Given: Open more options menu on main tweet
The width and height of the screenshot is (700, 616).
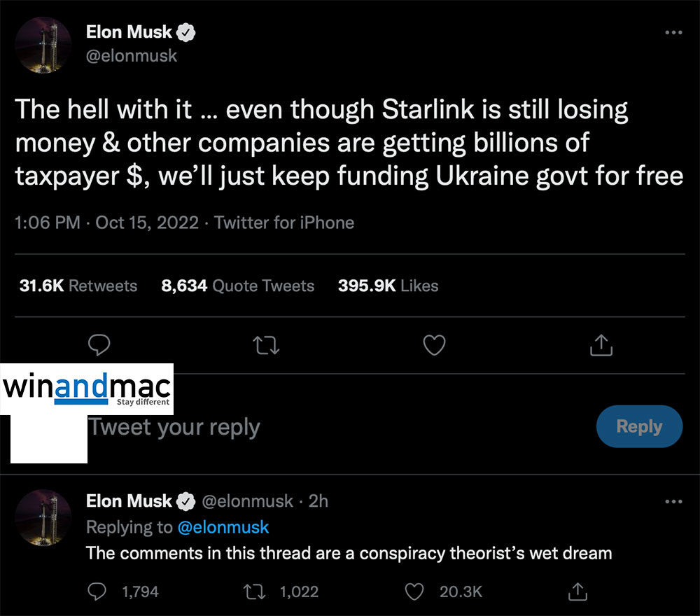Looking at the screenshot, I should pos(673,33).
